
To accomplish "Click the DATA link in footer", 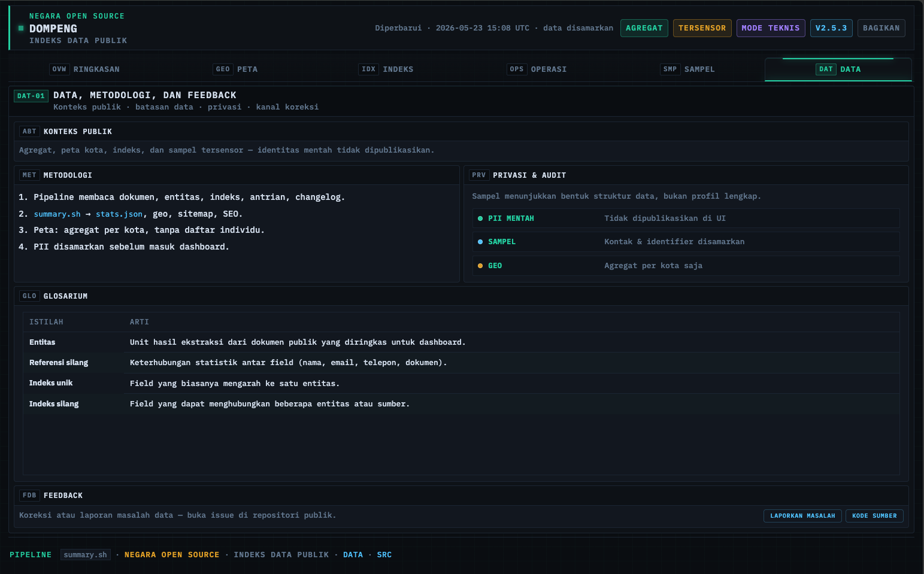I will (x=353, y=555).
